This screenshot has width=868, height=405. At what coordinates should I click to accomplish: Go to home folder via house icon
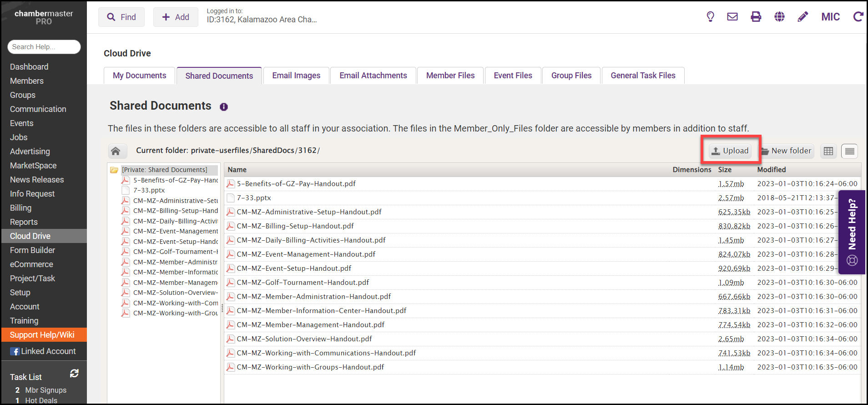click(116, 151)
